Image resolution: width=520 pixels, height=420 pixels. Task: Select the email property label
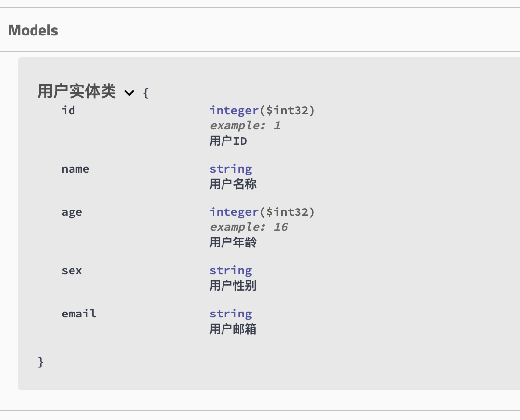[78, 314]
